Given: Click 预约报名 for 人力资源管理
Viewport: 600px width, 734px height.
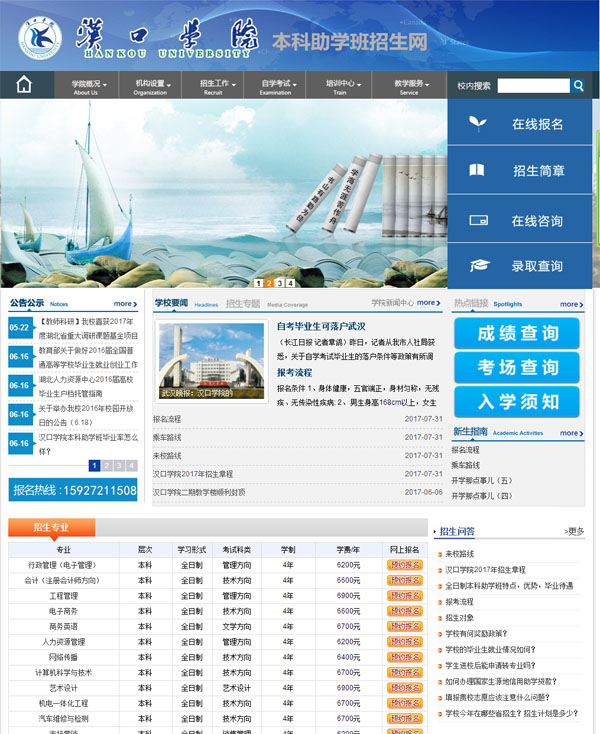Looking at the screenshot, I should [405, 642].
